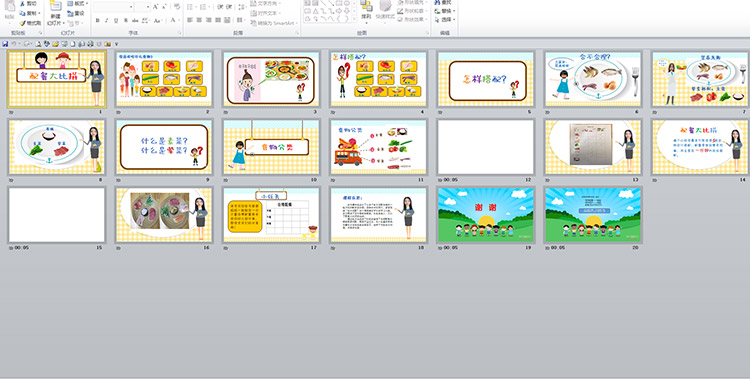This screenshot has width=750, height=379.
Task: Open the Convert to SmartArt menu
Action: (274, 23)
